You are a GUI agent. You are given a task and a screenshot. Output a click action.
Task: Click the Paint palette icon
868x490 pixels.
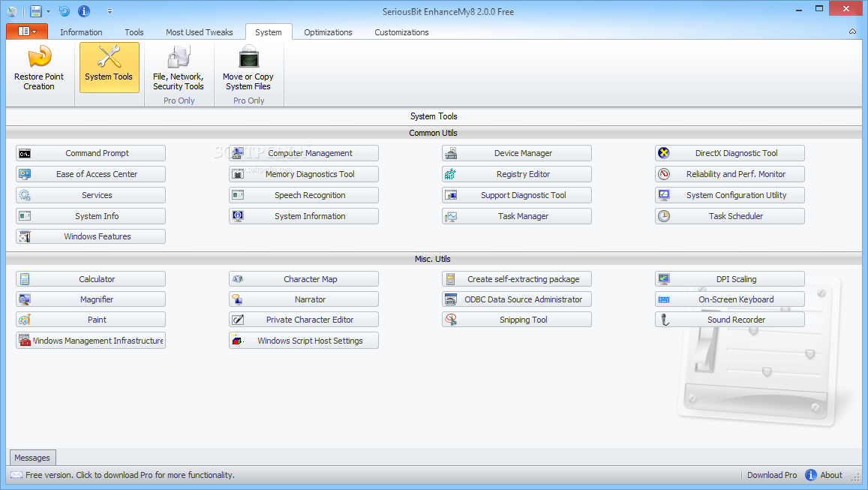25,320
